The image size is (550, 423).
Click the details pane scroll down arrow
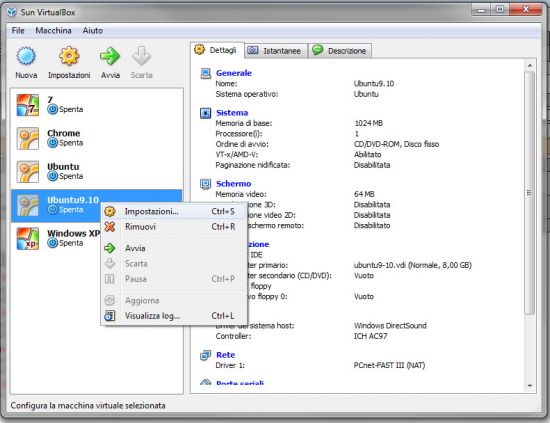pyautogui.click(x=530, y=386)
